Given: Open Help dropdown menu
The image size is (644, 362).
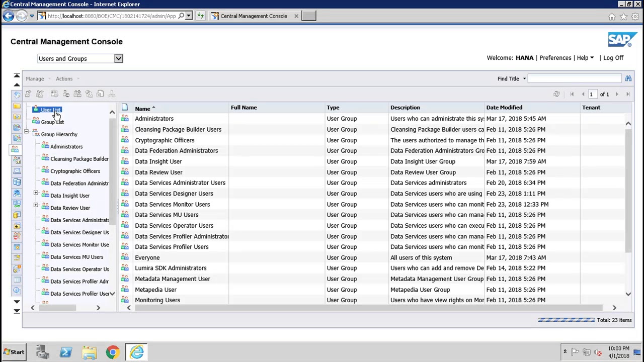Looking at the screenshot, I should click(585, 58).
